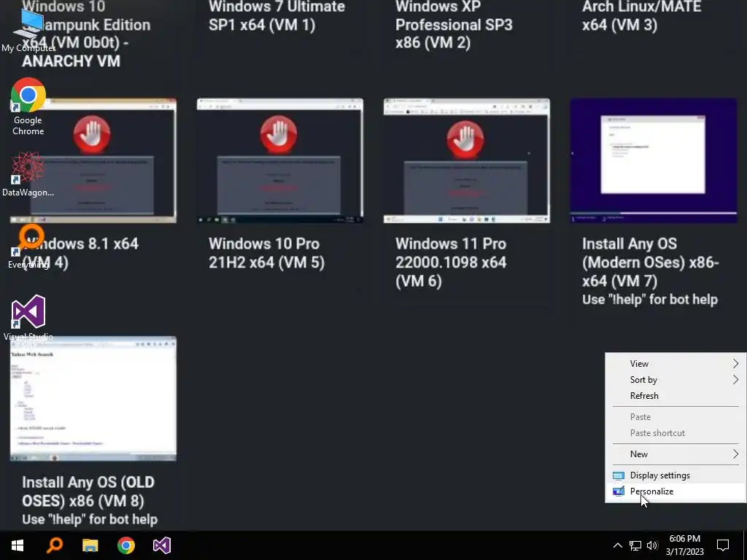The image size is (747, 560).
Task: Open the Windows 11 Pro VM 6 thumbnail
Action: [466, 160]
